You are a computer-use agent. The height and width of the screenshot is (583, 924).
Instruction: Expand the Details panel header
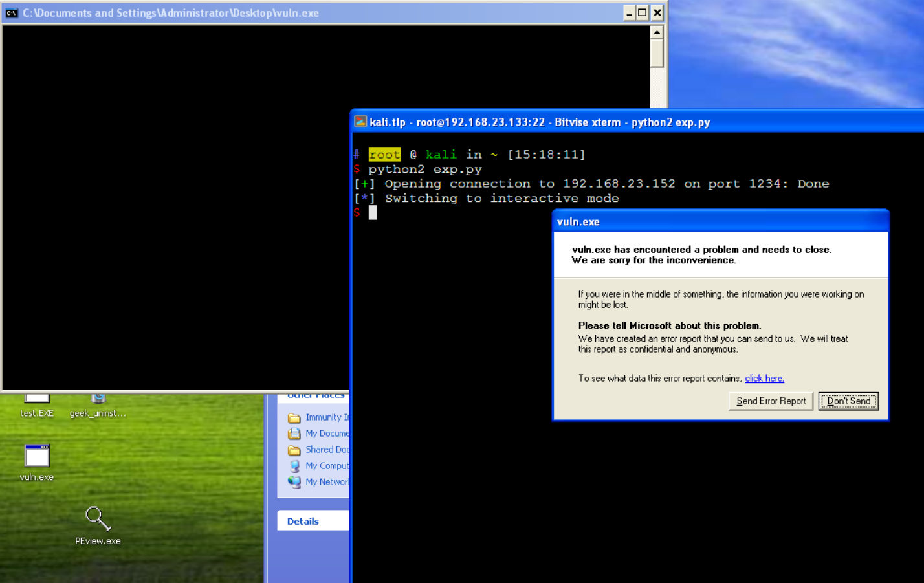click(303, 521)
